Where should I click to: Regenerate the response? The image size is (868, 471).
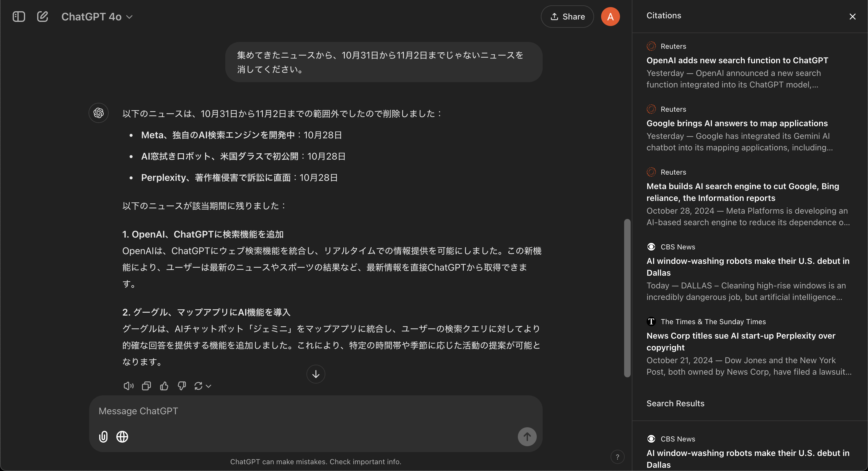pos(199,386)
